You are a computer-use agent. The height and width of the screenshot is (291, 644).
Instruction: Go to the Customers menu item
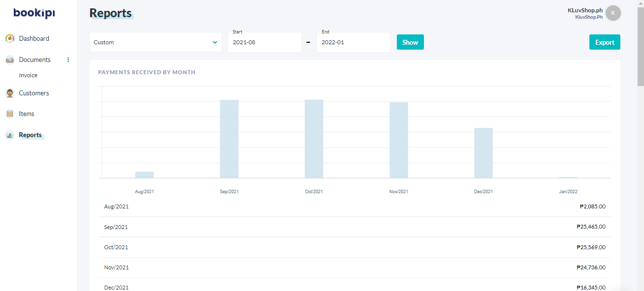(34, 93)
